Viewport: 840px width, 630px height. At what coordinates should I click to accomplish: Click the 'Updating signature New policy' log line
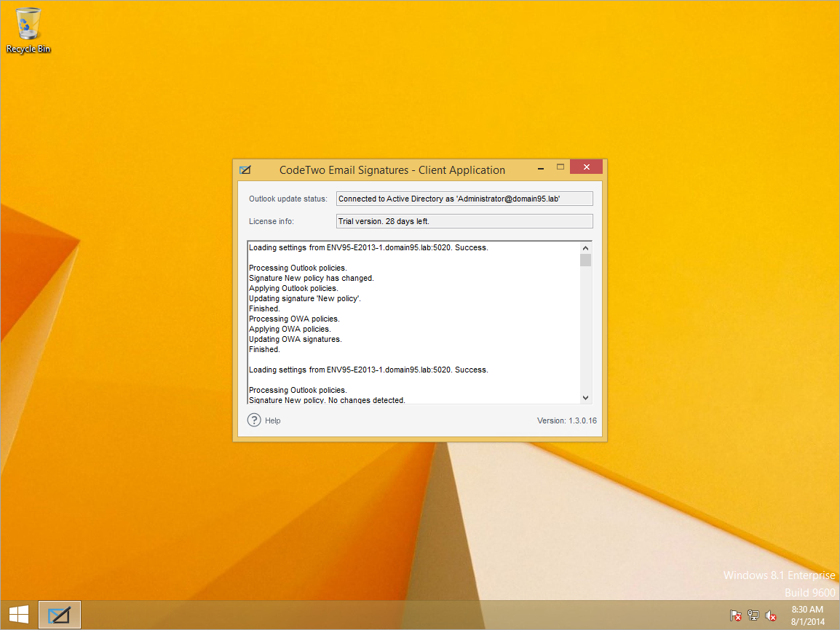(x=305, y=299)
